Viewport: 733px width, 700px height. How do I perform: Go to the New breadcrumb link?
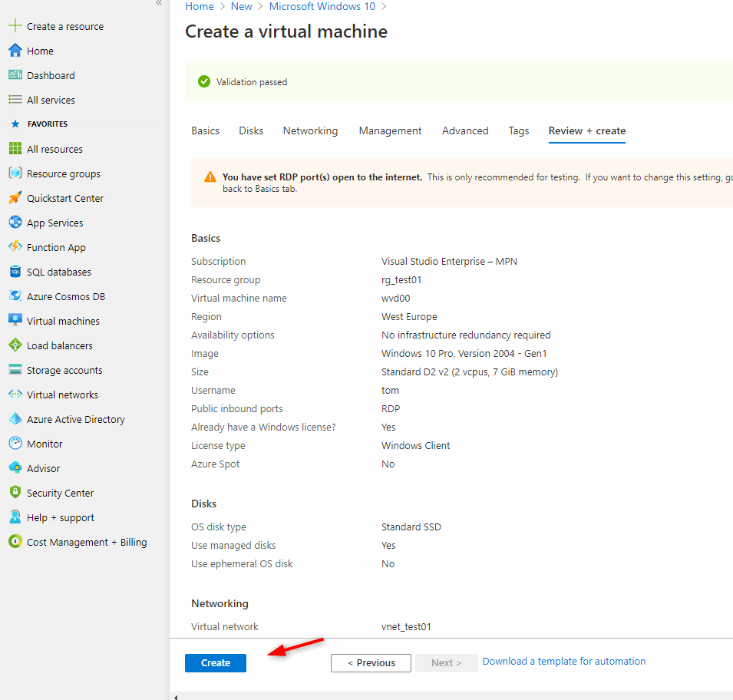(x=242, y=7)
